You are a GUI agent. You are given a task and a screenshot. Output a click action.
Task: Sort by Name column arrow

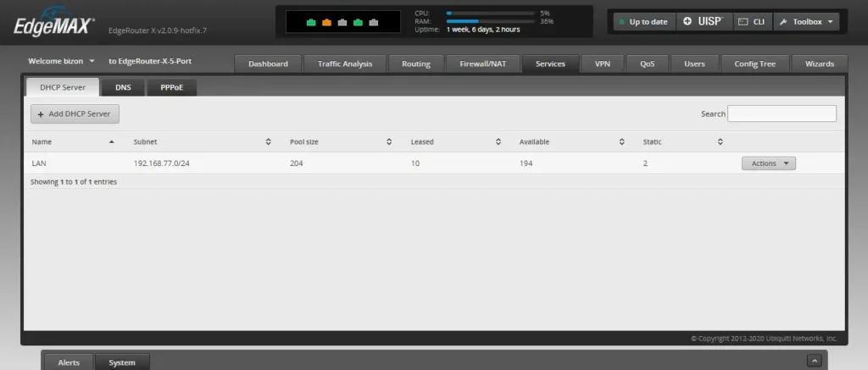point(112,142)
